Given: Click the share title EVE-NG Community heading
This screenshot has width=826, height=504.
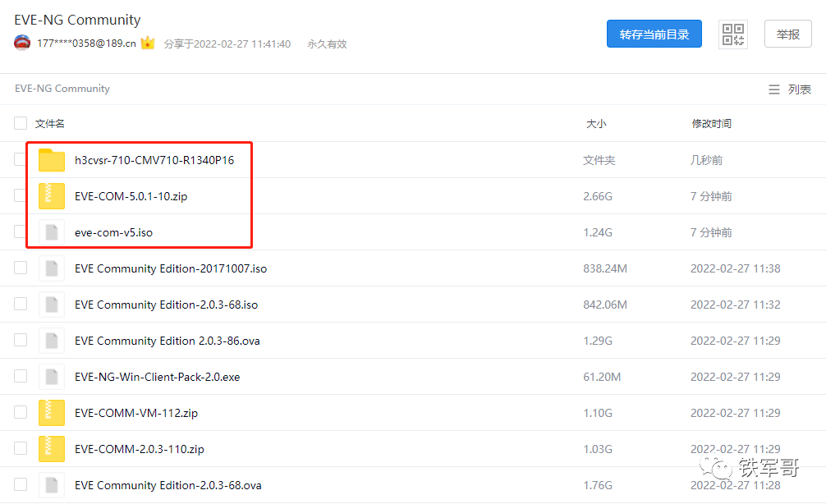Looking at the screenshot, I should (x=77, y=20).
